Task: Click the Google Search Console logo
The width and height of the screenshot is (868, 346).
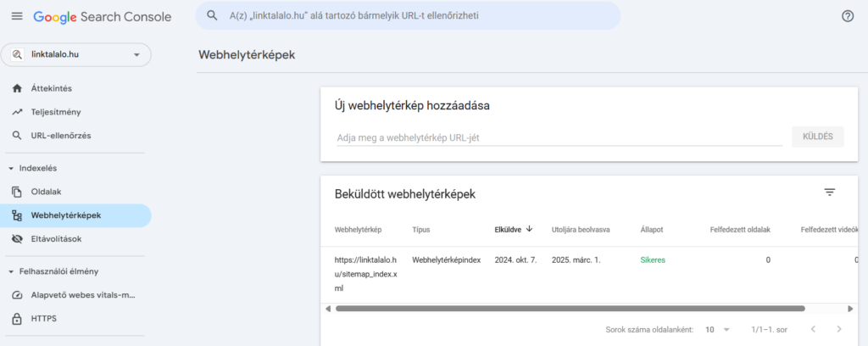Action: pos(103,17)
